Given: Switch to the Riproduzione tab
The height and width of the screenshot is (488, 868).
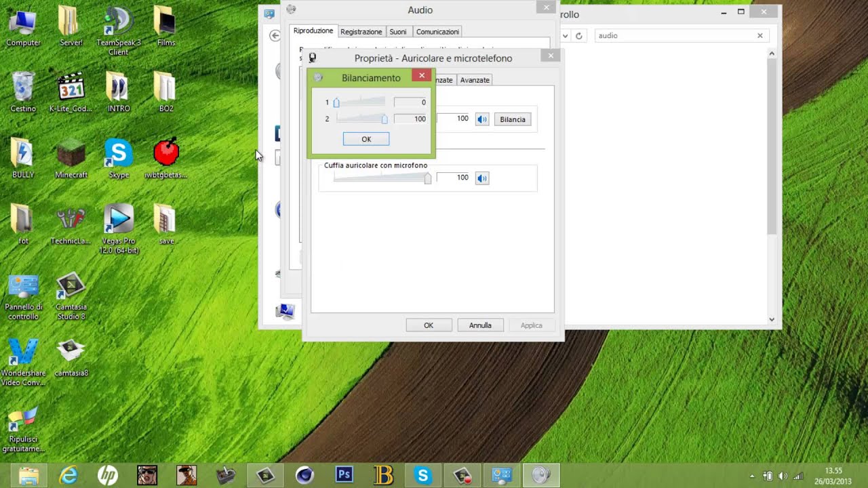Looking at the screenshot, I should click(313, 31).
